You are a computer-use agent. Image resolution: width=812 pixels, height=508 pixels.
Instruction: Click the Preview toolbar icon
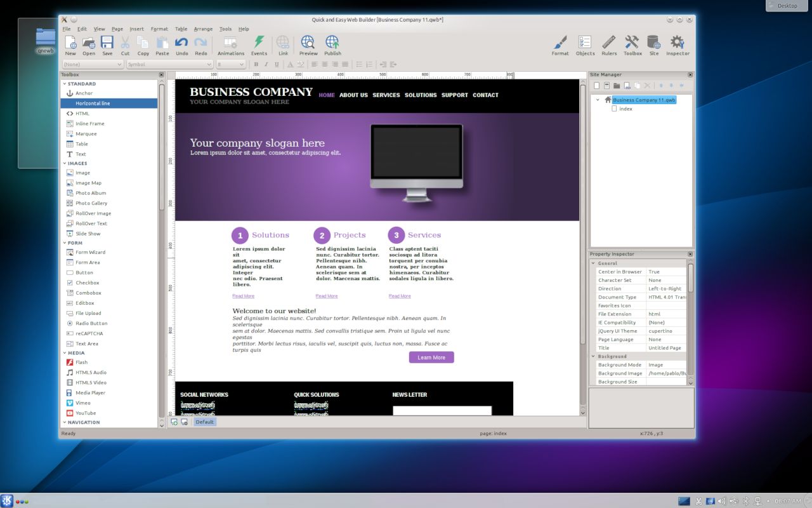[x=308, y=45]
